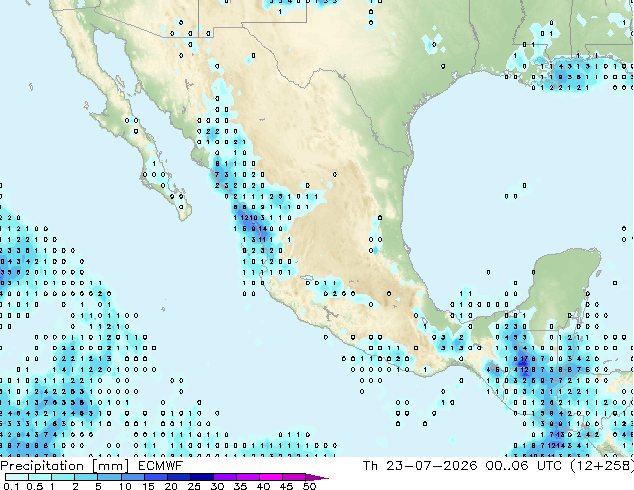Click the "10" legend scale label

(x=125, y=486)
